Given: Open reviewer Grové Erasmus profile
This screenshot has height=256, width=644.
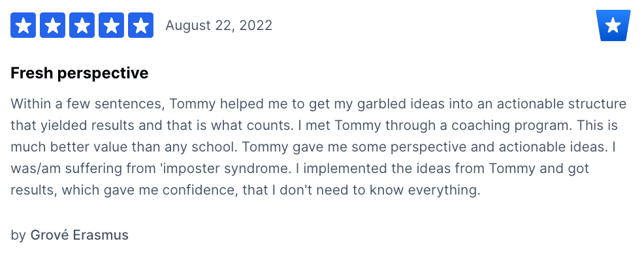Looking at the screenshot, I should (x=79, y=235).
